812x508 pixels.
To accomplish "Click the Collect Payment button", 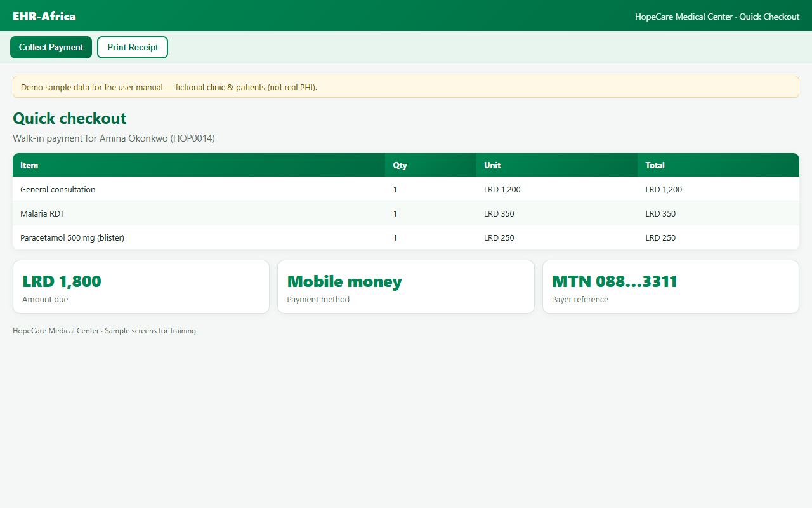I will click(51, 48).
